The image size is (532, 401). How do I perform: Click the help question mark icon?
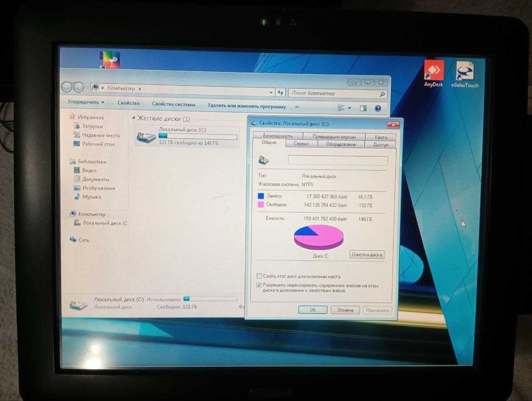point(377,108)
